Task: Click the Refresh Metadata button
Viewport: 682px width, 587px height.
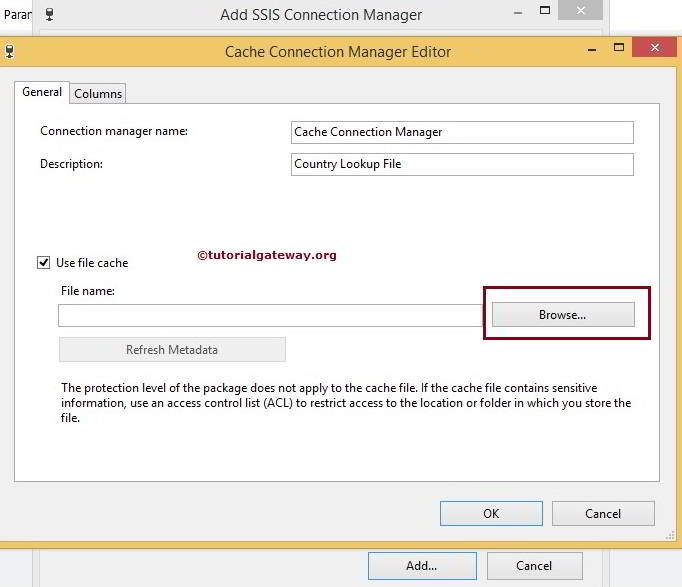Action: (x=172, y=350)
